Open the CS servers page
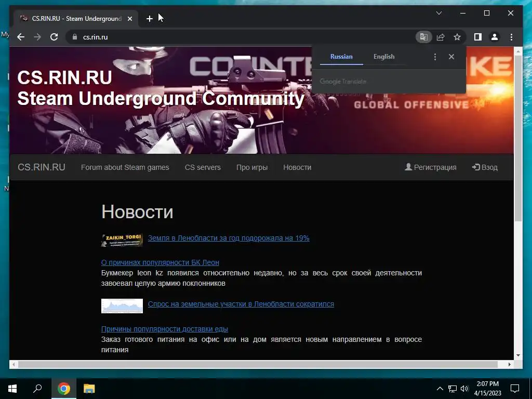 tap(203, 167)
